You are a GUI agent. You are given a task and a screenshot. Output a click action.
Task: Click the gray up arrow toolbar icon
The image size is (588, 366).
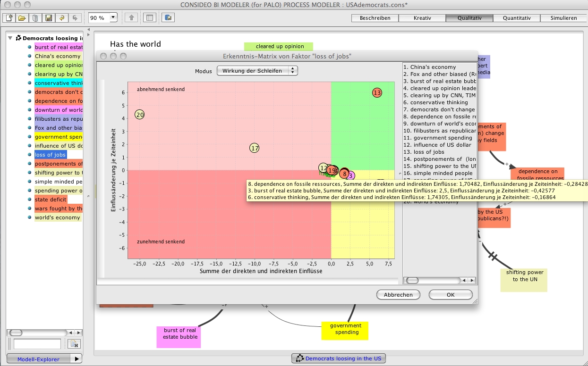coord(131,18)
